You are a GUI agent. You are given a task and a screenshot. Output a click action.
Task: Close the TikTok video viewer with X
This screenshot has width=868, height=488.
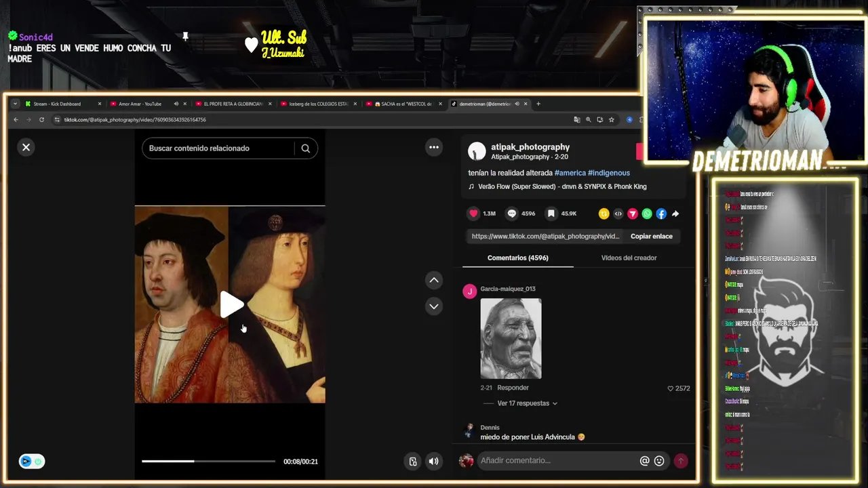coord(26,147)
